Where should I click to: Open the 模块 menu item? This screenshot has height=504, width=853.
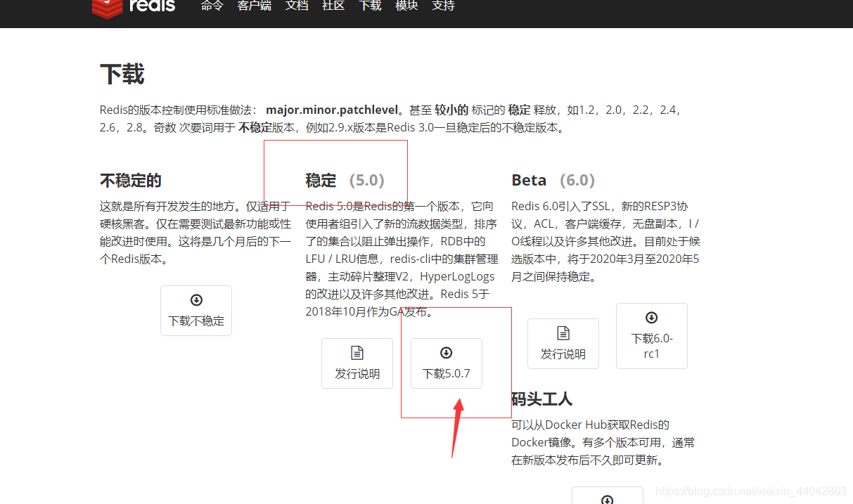pyautogui.click(x=406, y=6)
